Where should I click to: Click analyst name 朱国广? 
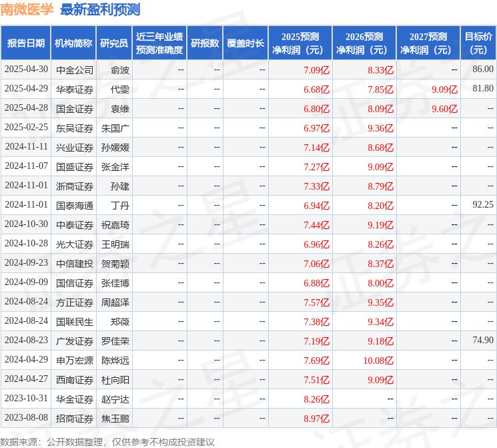click(x=115, y=128)
